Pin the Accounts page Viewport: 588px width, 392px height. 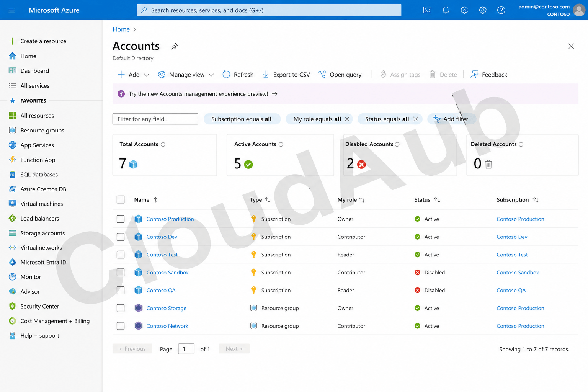(175, 46)
